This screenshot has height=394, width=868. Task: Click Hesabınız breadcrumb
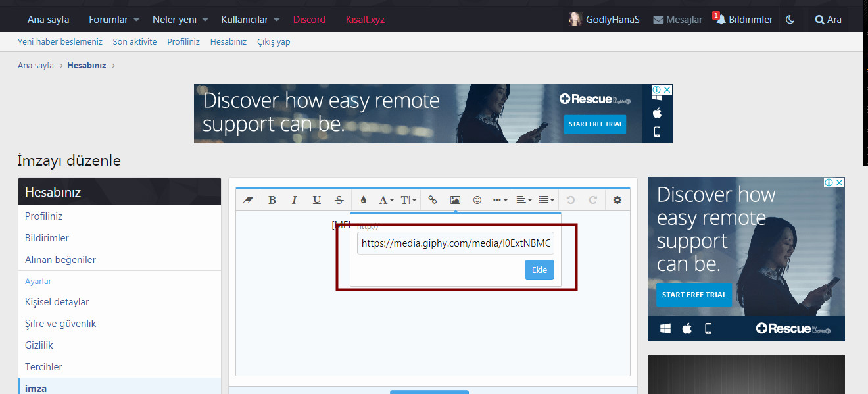(x=86, y=66)
